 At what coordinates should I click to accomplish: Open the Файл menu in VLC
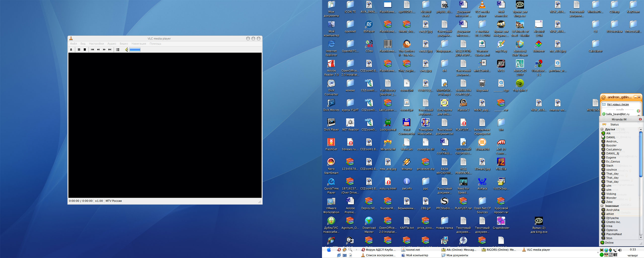click(x=73, y=44)
